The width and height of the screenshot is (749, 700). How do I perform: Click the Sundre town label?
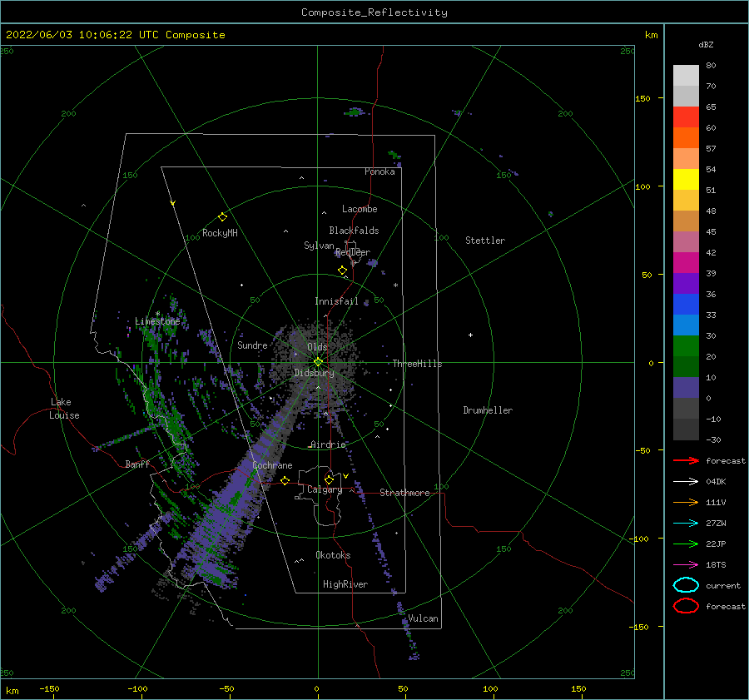(x=252, y=345)
